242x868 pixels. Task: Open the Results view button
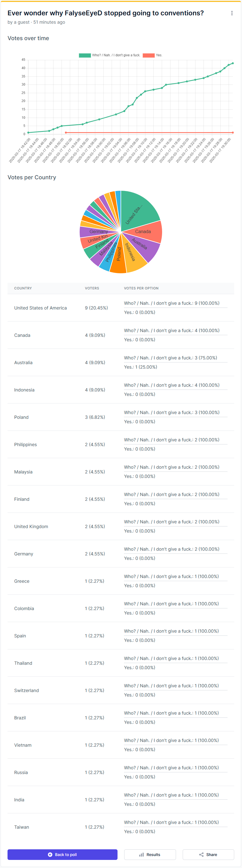tap(150, 854)
